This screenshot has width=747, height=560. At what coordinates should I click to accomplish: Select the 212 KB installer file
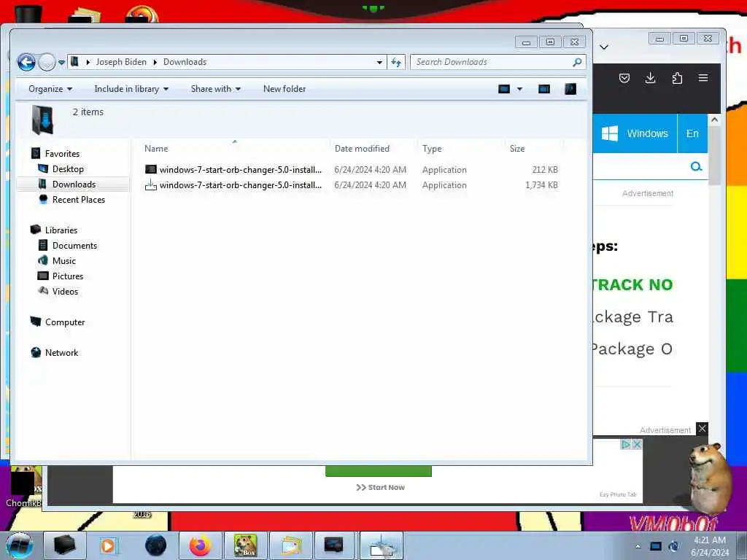352,169
